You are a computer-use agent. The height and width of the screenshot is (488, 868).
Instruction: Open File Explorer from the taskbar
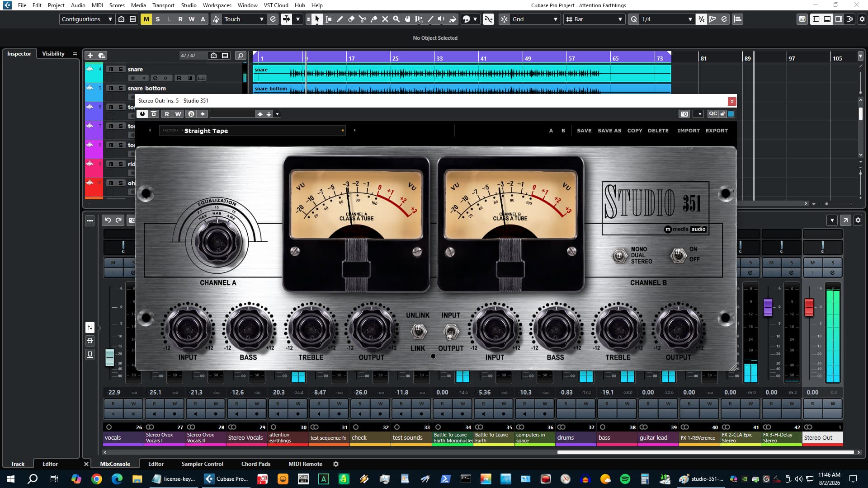click(137, 479)
